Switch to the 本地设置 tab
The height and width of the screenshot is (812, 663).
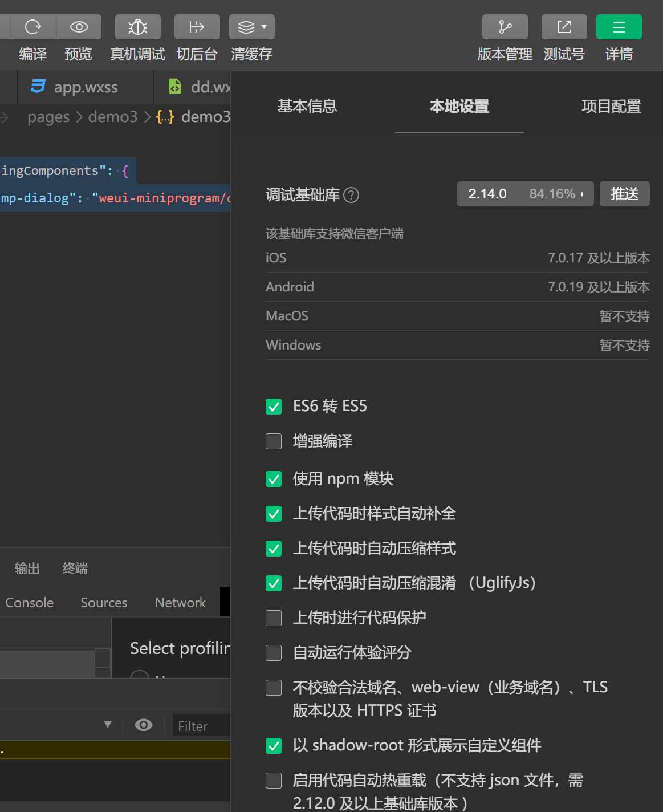459,106
